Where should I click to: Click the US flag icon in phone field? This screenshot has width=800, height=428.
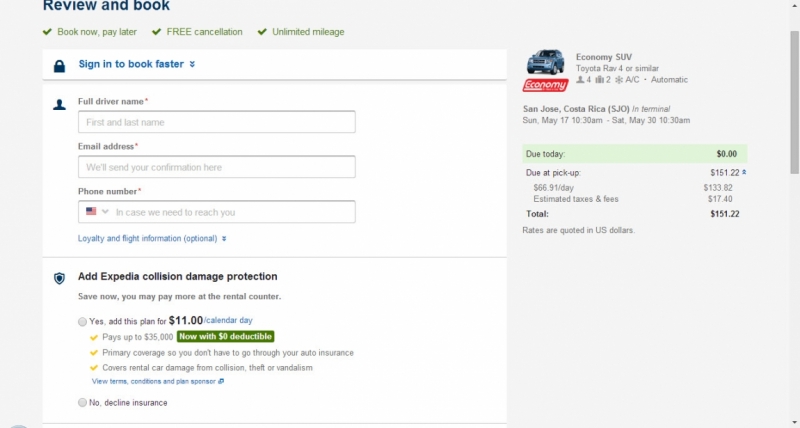point(91,212)
